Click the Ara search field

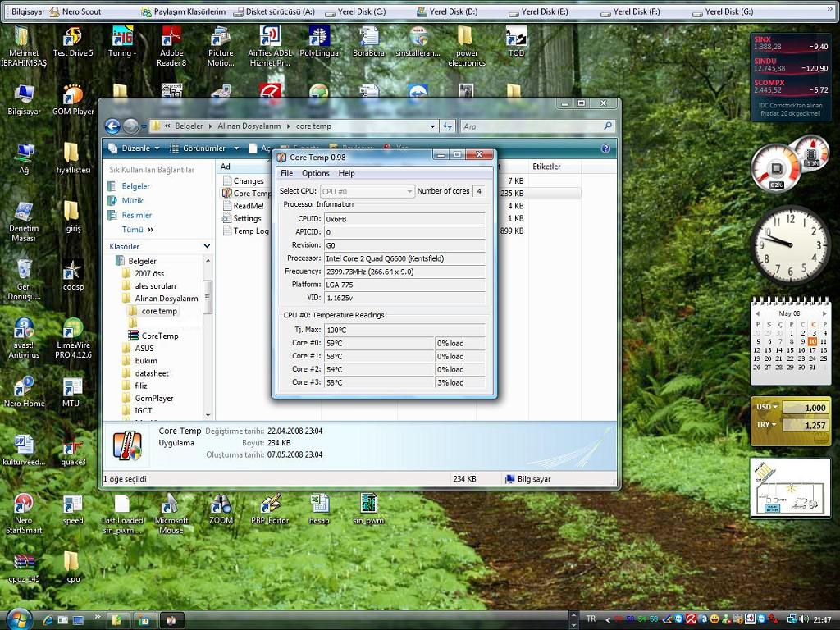click(537, 126)
